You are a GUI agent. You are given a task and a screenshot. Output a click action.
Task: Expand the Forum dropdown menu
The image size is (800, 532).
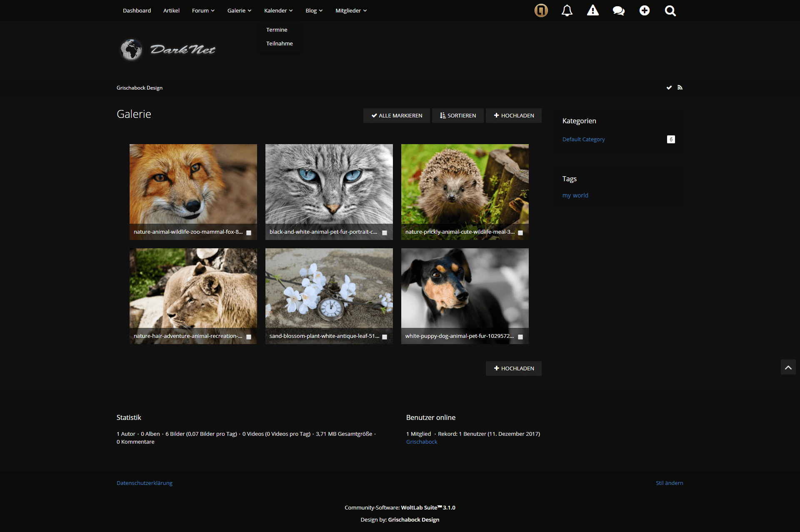pyautogui.click(x=203, y=10)
